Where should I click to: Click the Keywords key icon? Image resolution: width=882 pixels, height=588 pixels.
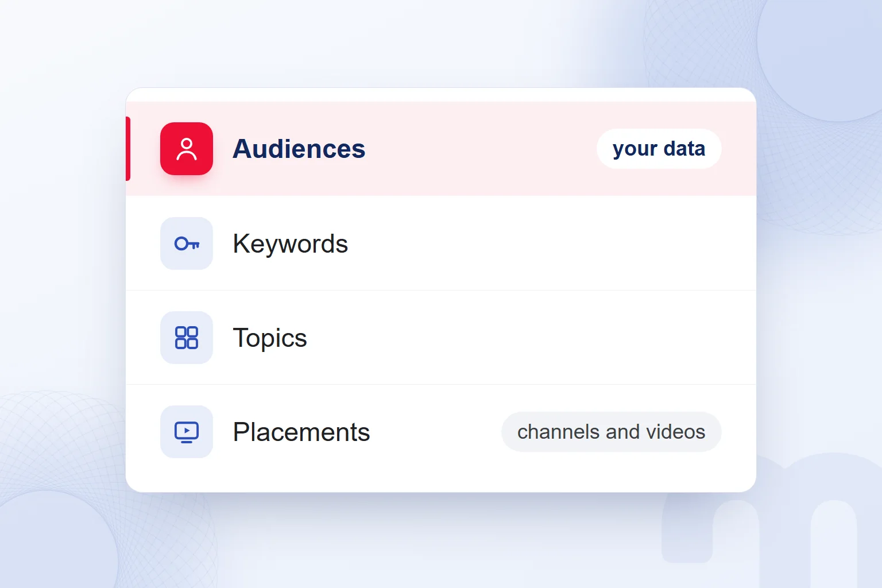pos(187,243)
